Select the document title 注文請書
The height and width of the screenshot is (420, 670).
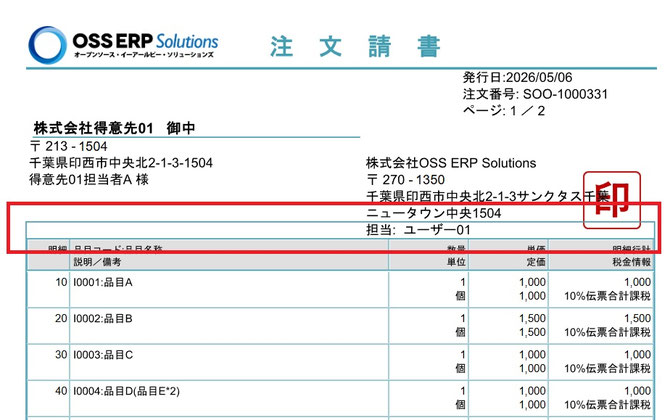pyautogui.click(x=355, y=46)
